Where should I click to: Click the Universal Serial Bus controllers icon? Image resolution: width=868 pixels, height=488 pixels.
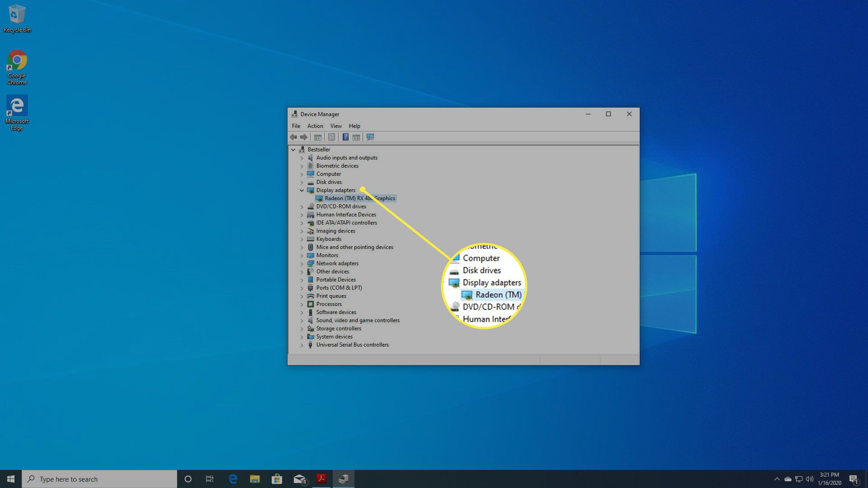coord(311,345)
